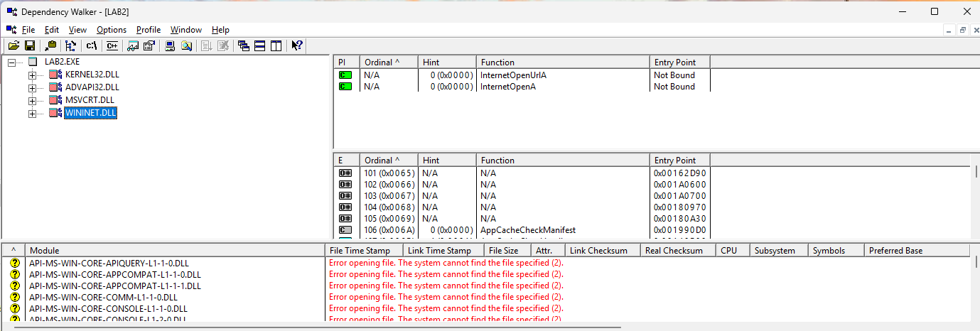Click the Tile Horizontally icon
This screenshot has width=980, height=331.
(x=260, y=45)
